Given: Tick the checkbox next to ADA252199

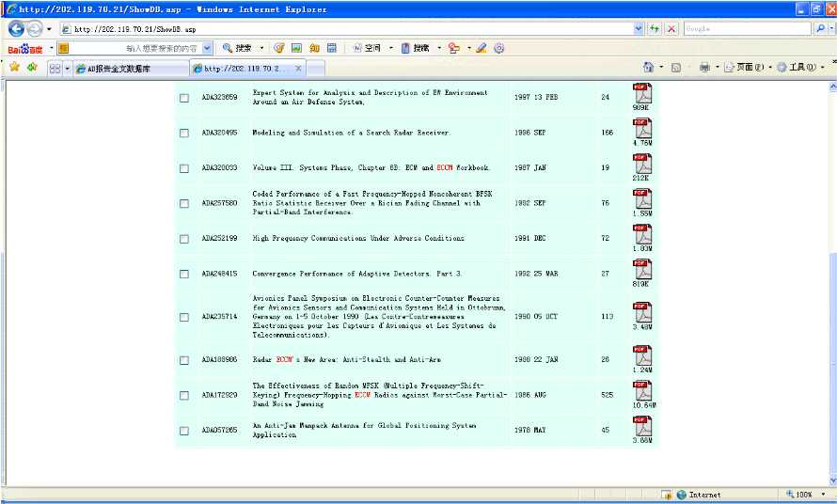Looking at the screenshot, I should [x=184, y=239].
